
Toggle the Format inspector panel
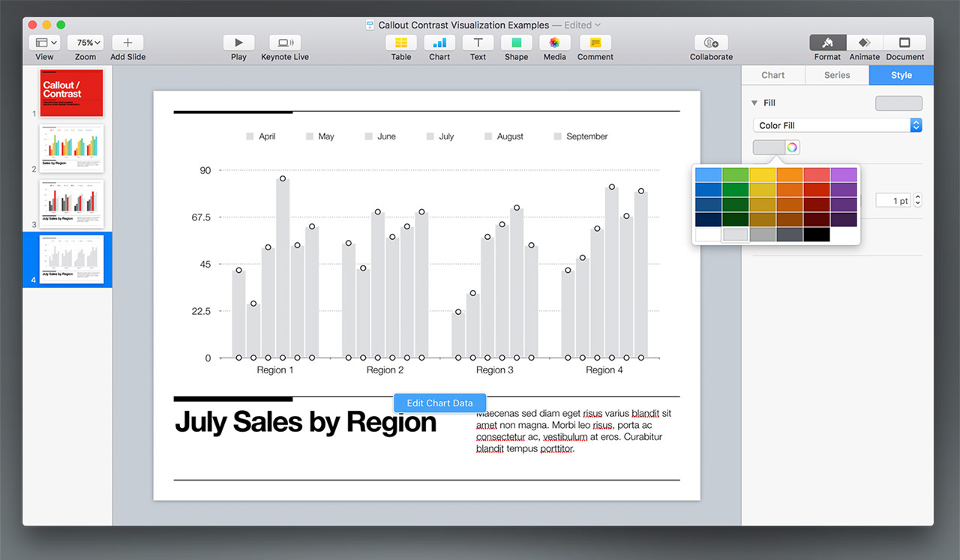827,43
